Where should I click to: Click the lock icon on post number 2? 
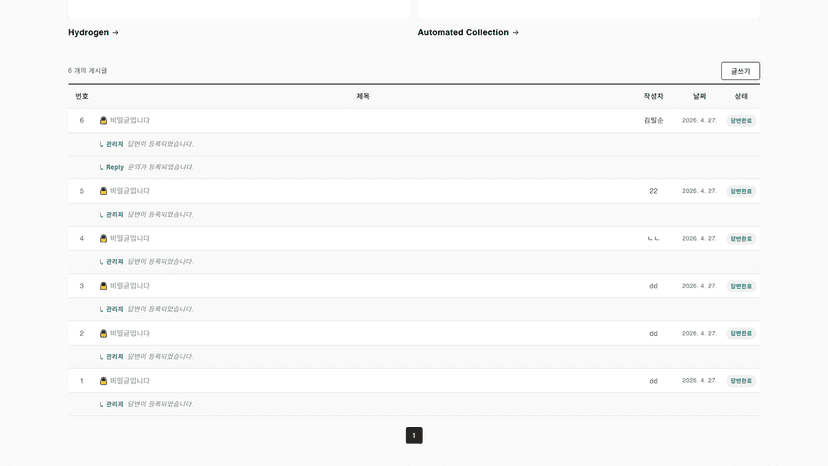point(104,333)
